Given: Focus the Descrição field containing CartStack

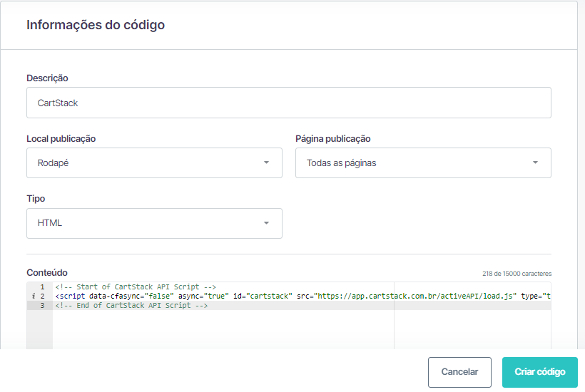Looking at the screenshot, I should pyautogui.click(x=288, y=103).
